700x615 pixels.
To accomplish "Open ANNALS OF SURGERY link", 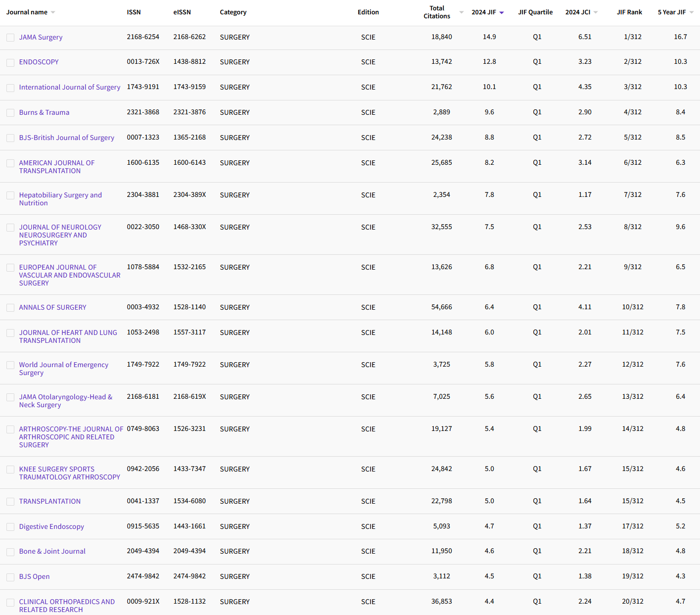I will point(52,307).
